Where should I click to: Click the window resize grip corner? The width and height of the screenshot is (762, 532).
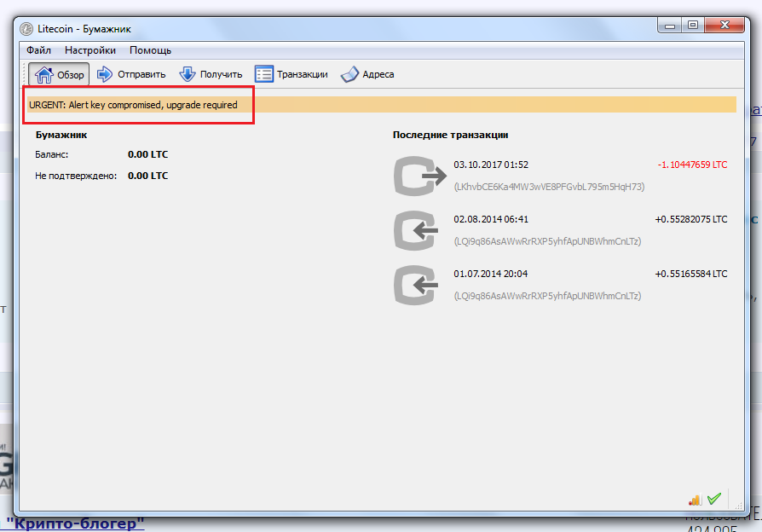[739, 506]
